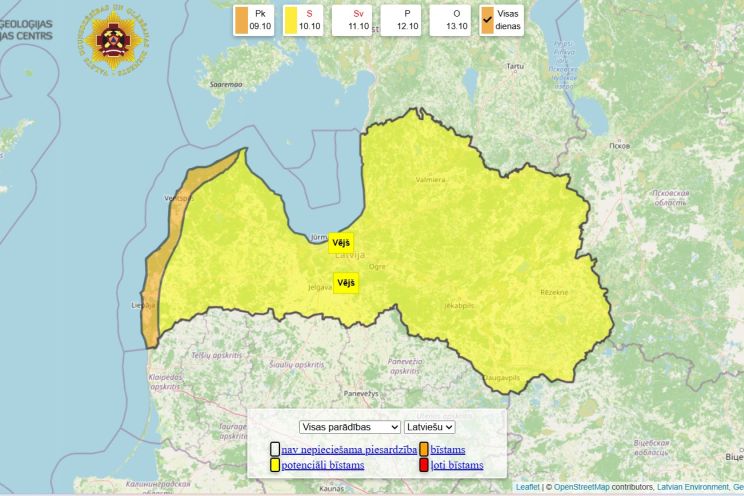The image size is (744, 496).
Task: Open the 'nav nepieciešama piesardzība' legend link
Action: pyautogui.click(x=349, y=449)
